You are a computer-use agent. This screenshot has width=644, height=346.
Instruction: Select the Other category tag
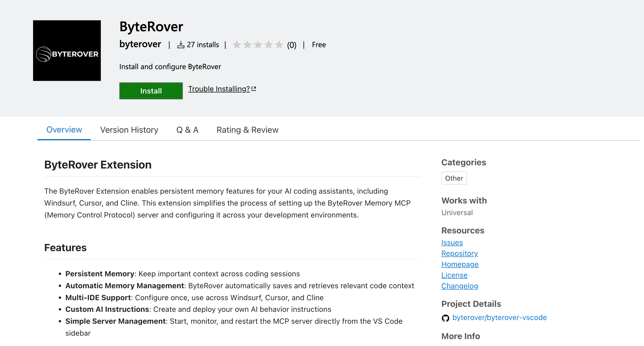point(454,178)
